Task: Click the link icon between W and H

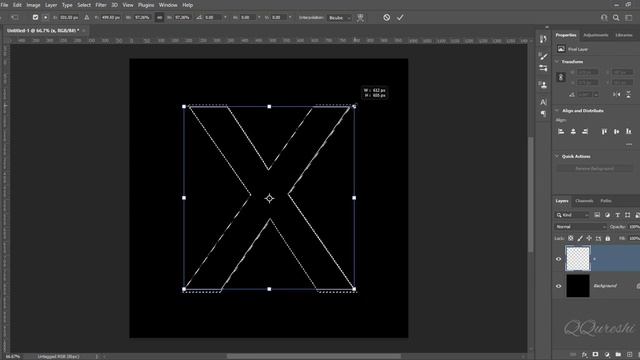Action: (x=160, y=18)
